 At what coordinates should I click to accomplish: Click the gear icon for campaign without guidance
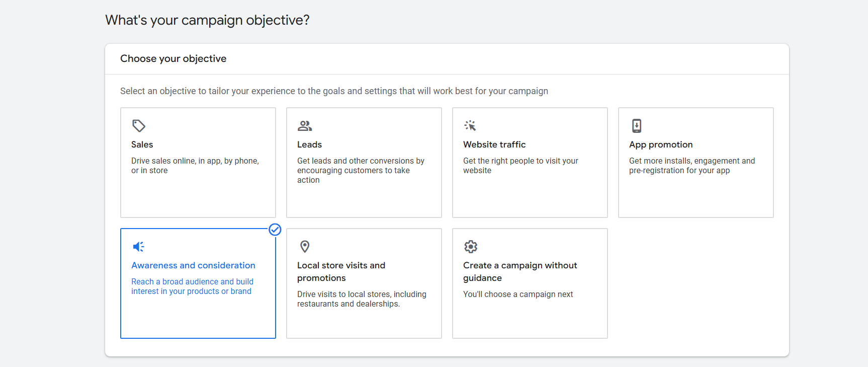coord(471,246)
